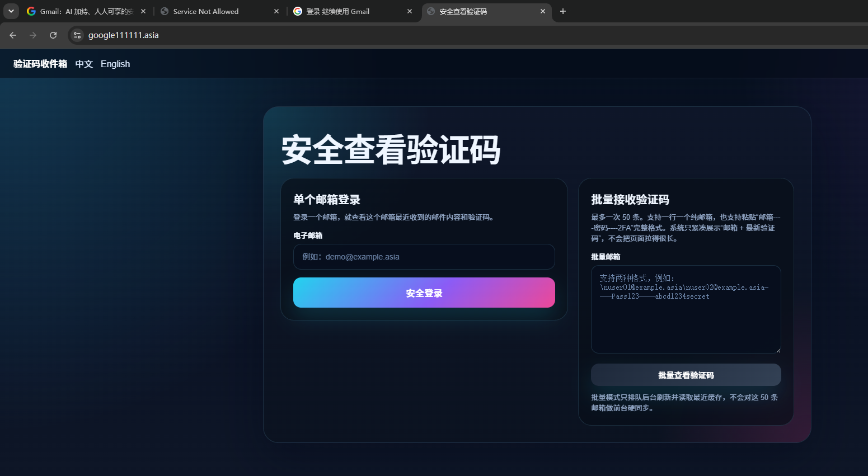Click the 验证码收件箱 site title
Screen dimensions: 868x476
(x=40, y=64)
